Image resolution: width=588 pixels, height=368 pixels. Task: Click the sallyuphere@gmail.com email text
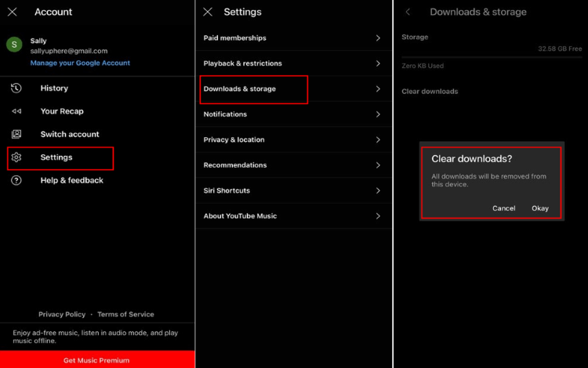(x=69, y=51)
